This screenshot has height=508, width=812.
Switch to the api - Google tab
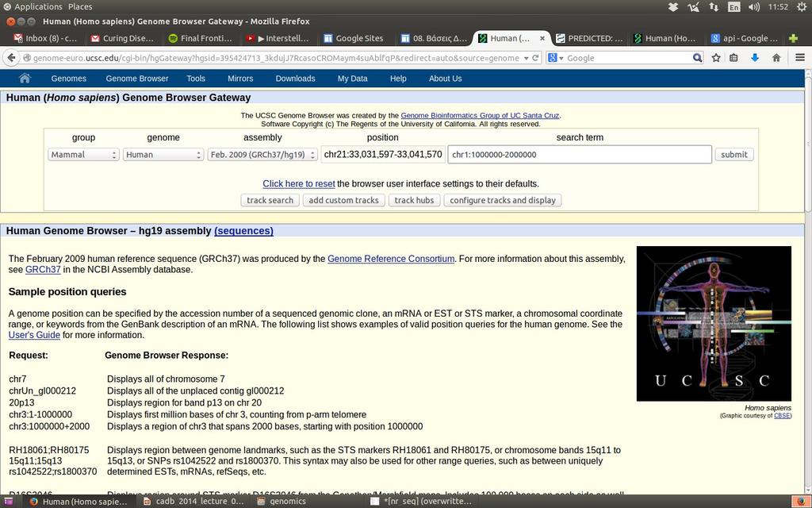pos(745,38)
